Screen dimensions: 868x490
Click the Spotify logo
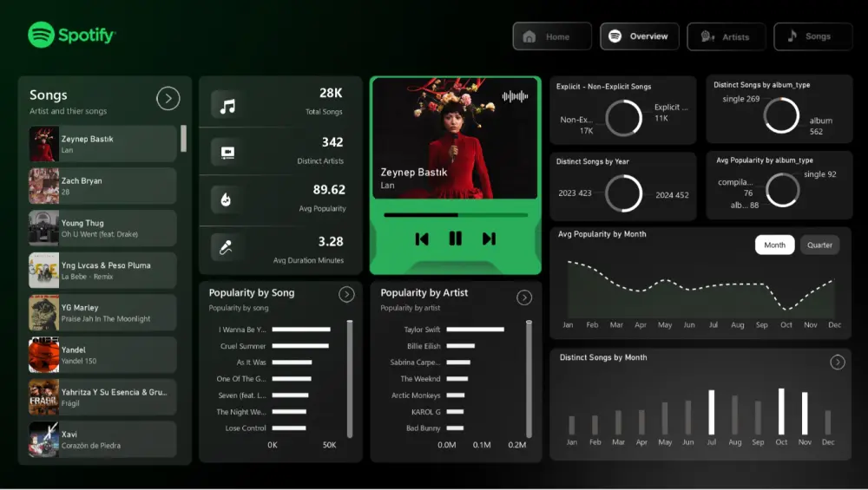(x=71, y=35)
